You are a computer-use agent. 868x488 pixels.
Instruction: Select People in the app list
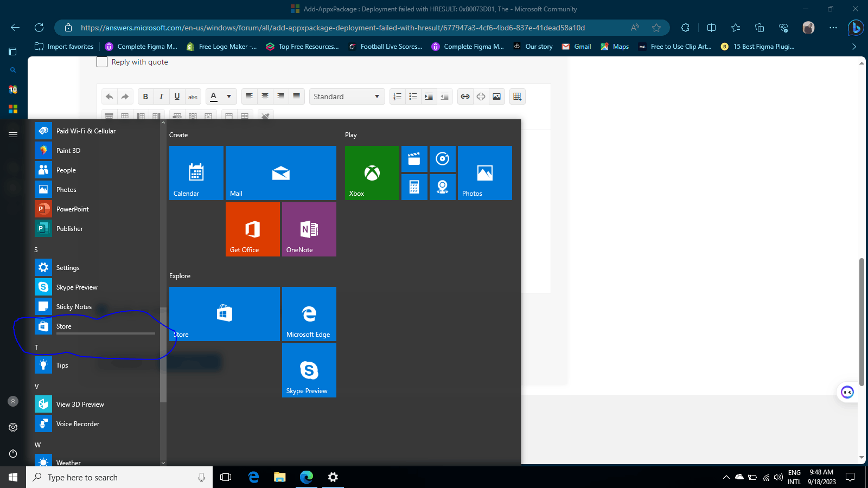click(97, 170)
